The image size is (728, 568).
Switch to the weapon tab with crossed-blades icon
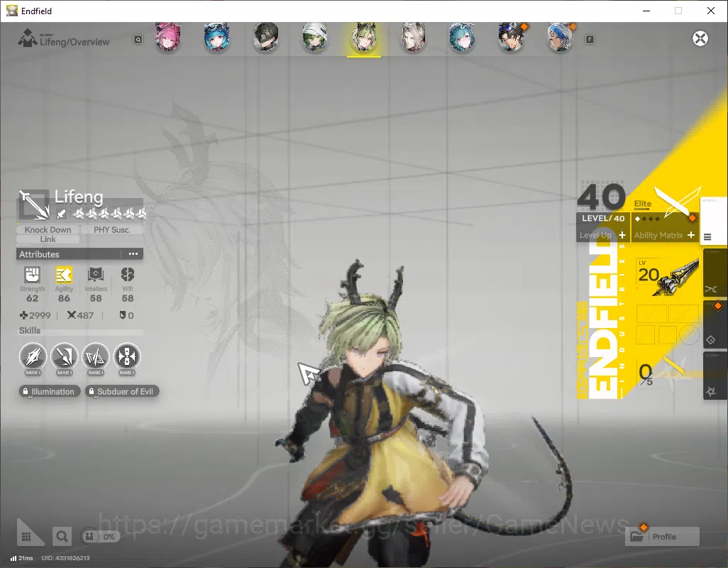click(714, 273)
